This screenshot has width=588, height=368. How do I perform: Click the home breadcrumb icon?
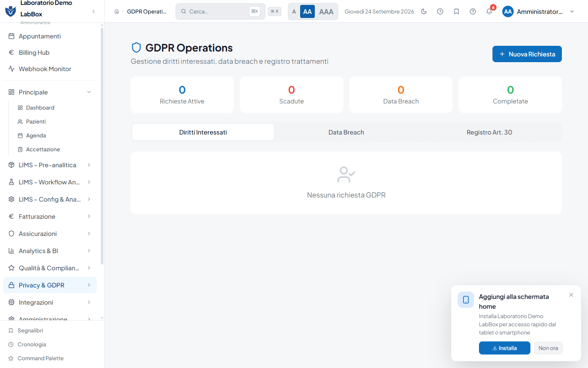(x=117, y=11)
